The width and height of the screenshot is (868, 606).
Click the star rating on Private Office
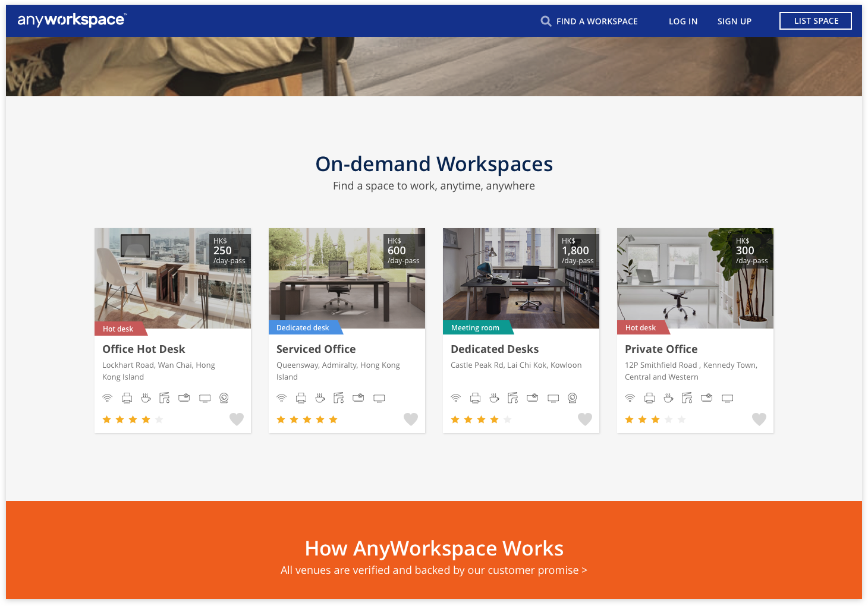[656, 419]
